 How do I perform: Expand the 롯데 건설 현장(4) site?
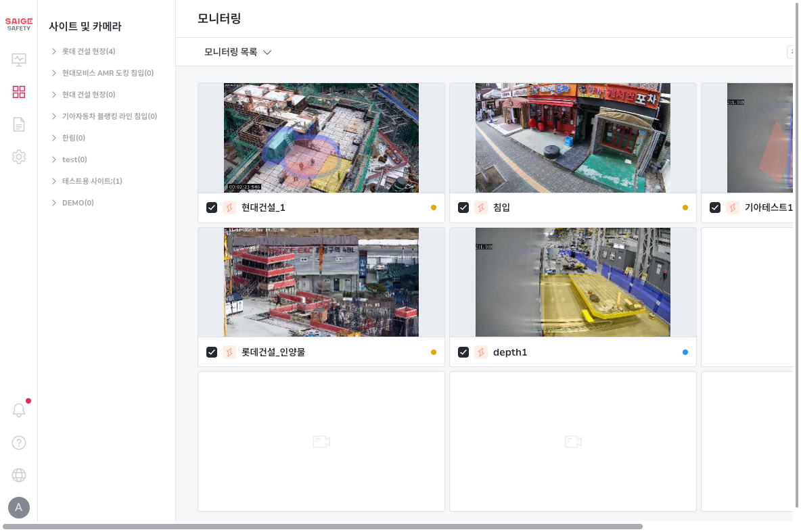[54, 51]
